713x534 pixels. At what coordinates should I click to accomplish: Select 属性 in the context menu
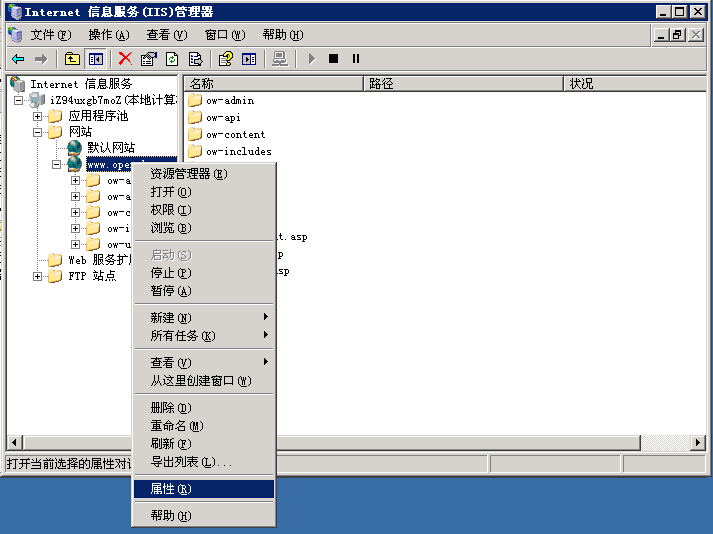click(170, 489)
